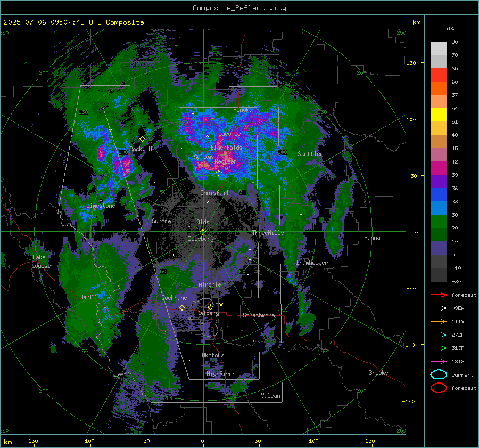Click the yellow diamond marker at RedDeer

[219, 173]
